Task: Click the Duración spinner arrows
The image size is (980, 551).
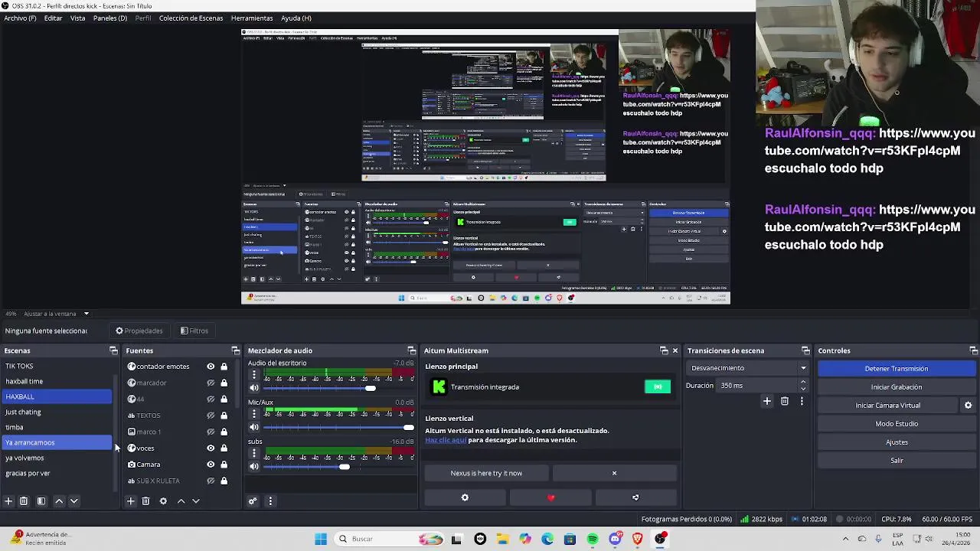Action: pyautogui.click(x=802, y=386)
